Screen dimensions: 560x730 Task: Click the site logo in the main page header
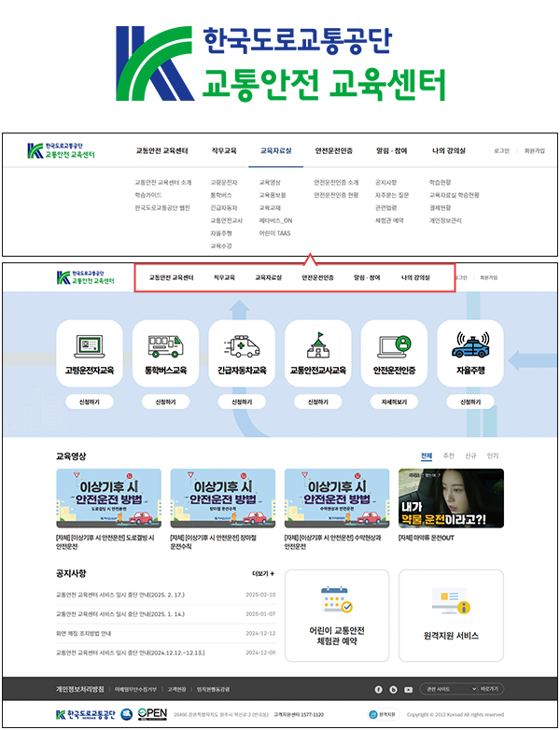(85, 277)
